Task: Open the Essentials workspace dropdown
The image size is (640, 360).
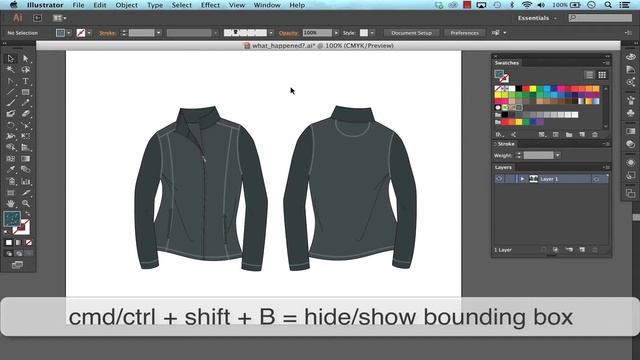Action: coord(537,18)
